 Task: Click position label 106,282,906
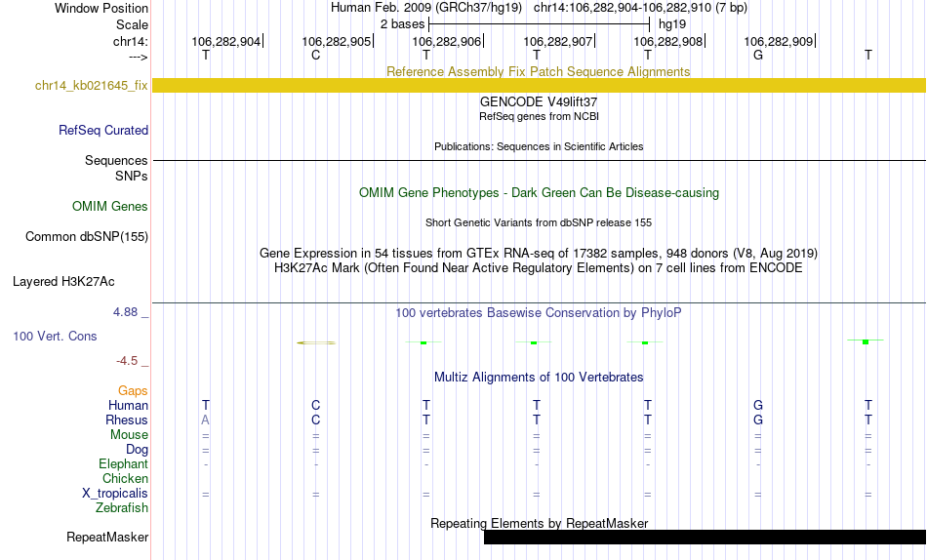tap(446, 41)
